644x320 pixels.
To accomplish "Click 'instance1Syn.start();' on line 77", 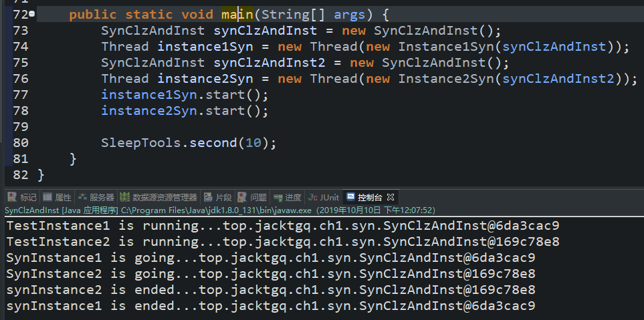I will tap(185, 95).
